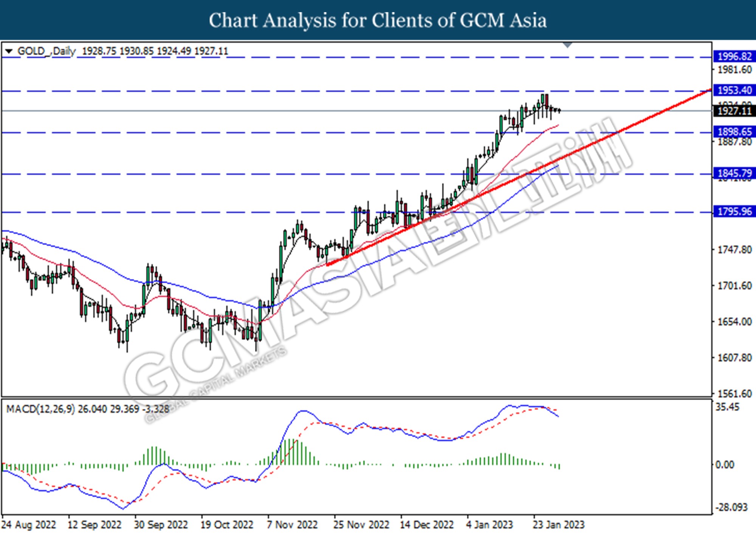756x540 pixels.
Task: Click the 1607.80 price scale value
Action: click(x=735, y=357)
